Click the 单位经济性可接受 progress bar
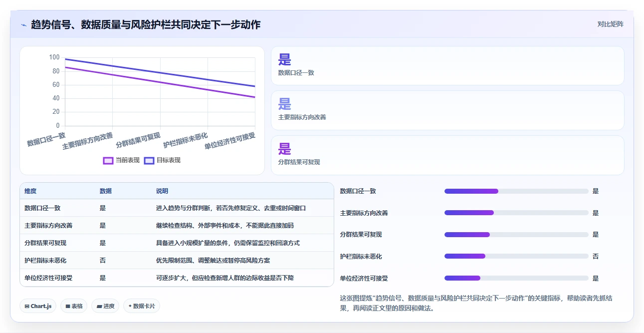644x333 pixels. [516, 278]
